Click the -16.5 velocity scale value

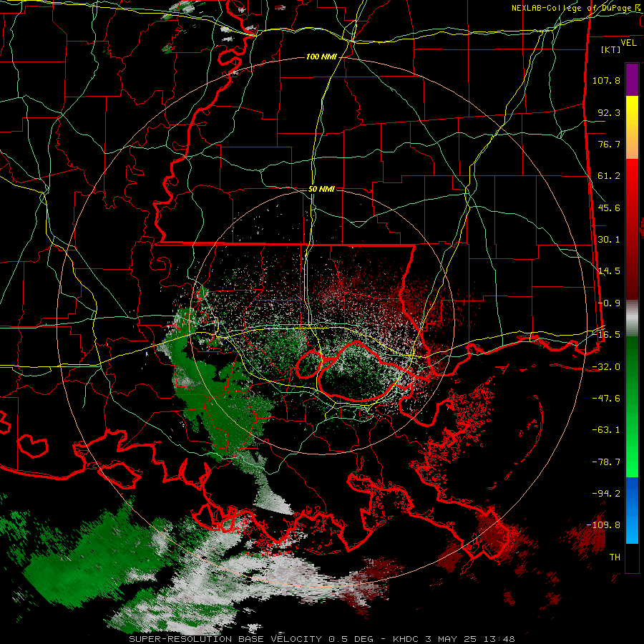[607, 335]
